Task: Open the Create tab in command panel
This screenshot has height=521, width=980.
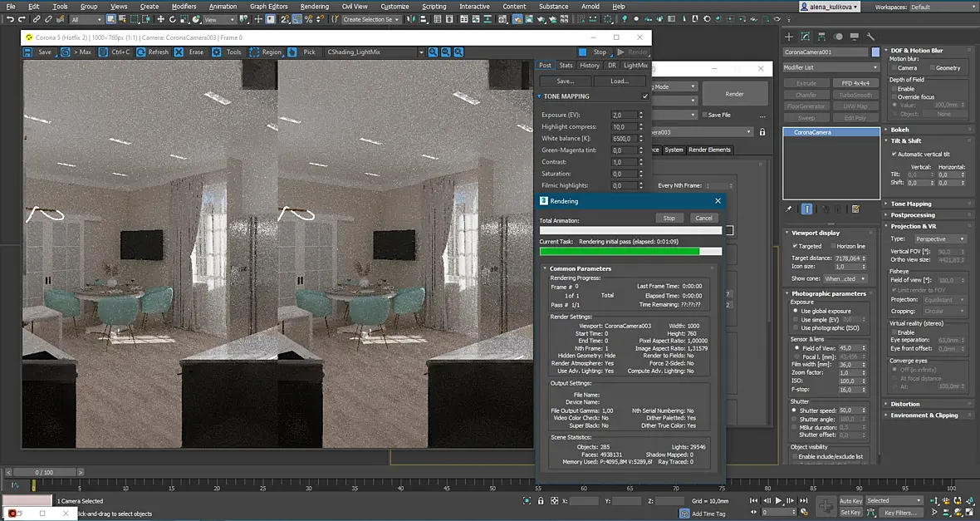Action: [x=789, y=37]
